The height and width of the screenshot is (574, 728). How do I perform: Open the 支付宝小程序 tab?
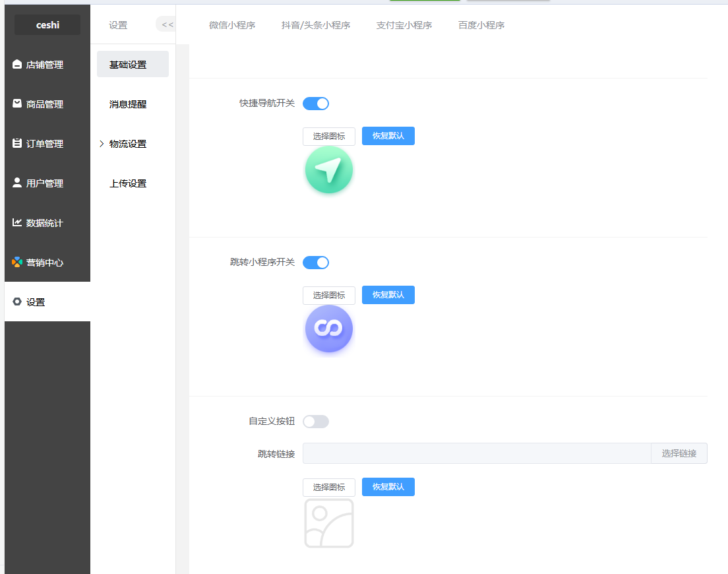[x=404, y=25]
